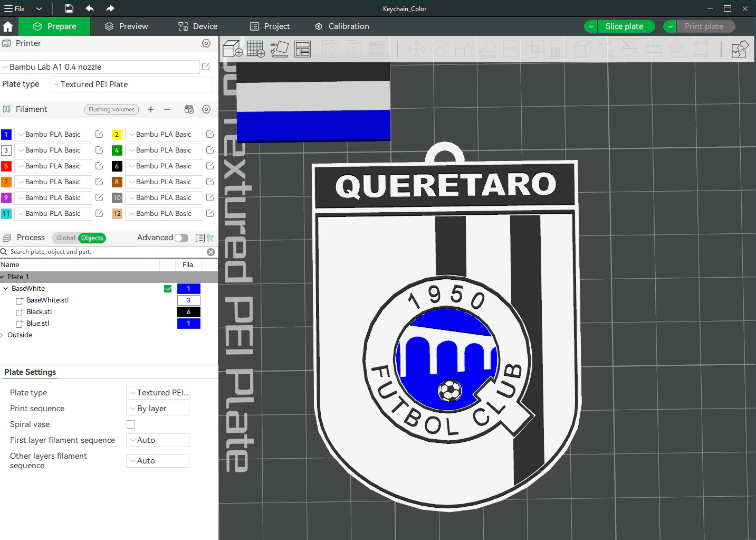Screen dimensions: 756x540
Task: Go to the Home page icon
Action: pos(8,26)
